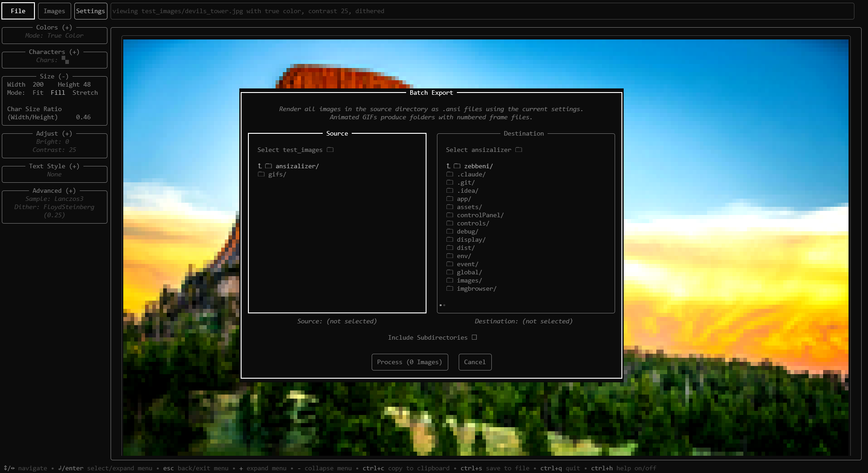
Task: Click folder icon beside assets/
Action: click(x=450, y=207)
